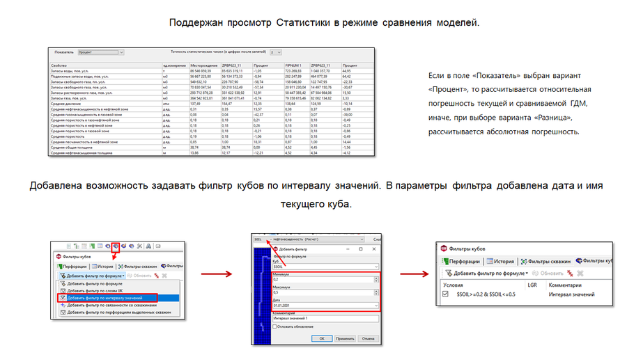Screen dimensions: 627x364
Task: Click the 'LGR' column header
Action: (532, 285)
